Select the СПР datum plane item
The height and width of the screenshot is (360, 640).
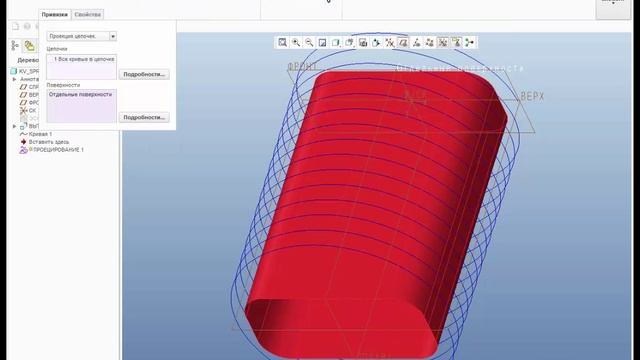click(29, 87)
